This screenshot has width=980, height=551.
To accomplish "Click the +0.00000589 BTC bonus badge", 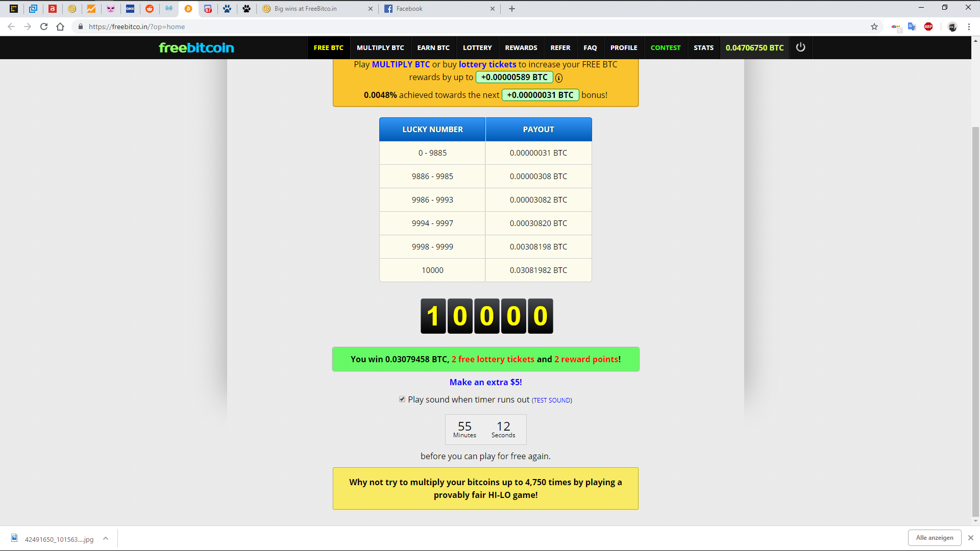I will (x=514, y=77).
